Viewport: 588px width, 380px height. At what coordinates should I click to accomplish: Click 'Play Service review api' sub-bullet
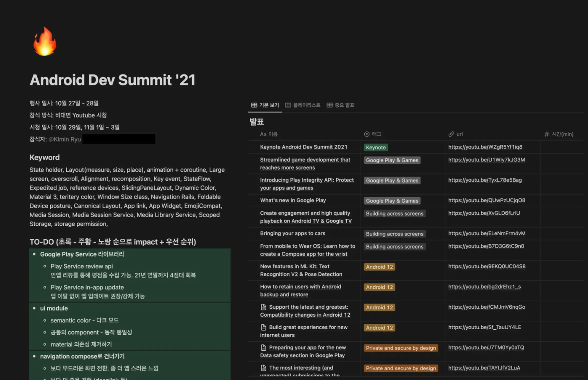[x=81, y=266]
